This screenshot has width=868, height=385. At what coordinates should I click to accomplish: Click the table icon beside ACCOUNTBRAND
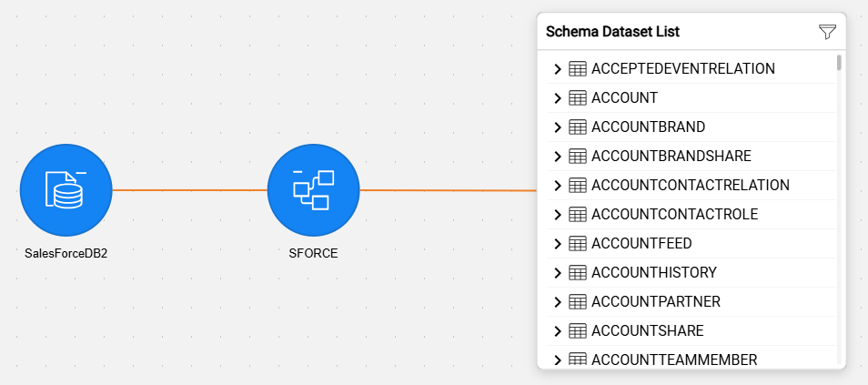tap(578, 127)
